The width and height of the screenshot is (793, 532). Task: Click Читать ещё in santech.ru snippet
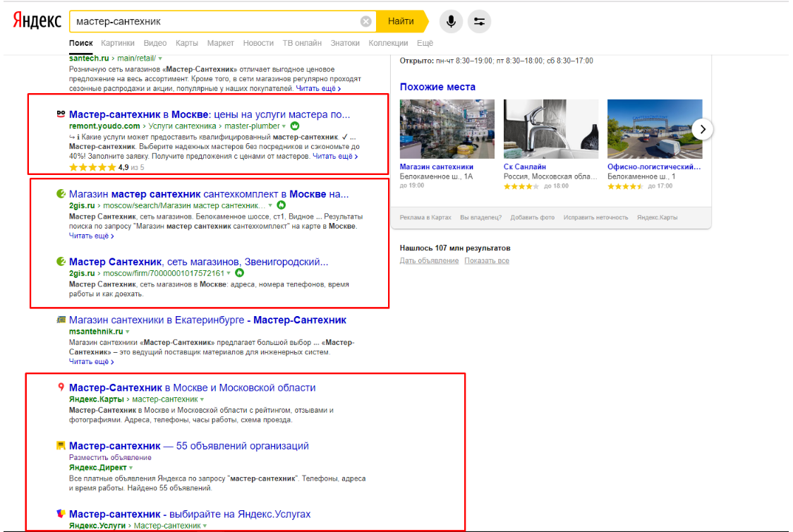(x=318, y=88)
